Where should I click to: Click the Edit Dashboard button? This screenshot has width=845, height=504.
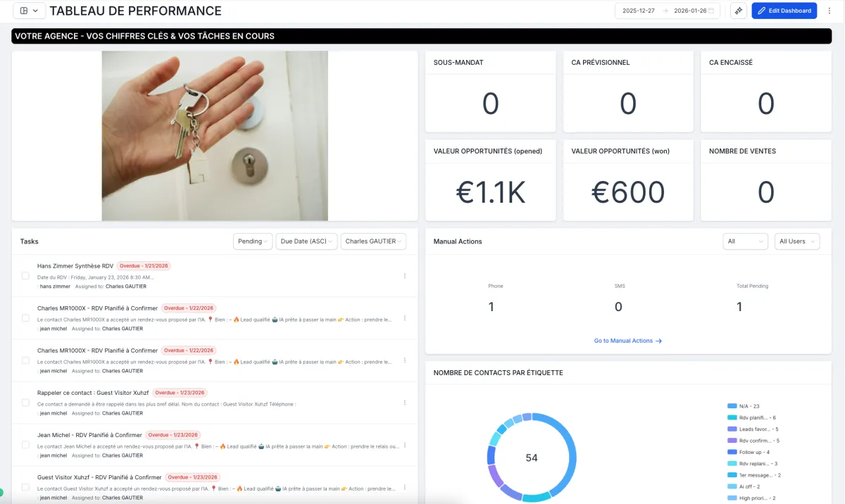coord(784,11)
